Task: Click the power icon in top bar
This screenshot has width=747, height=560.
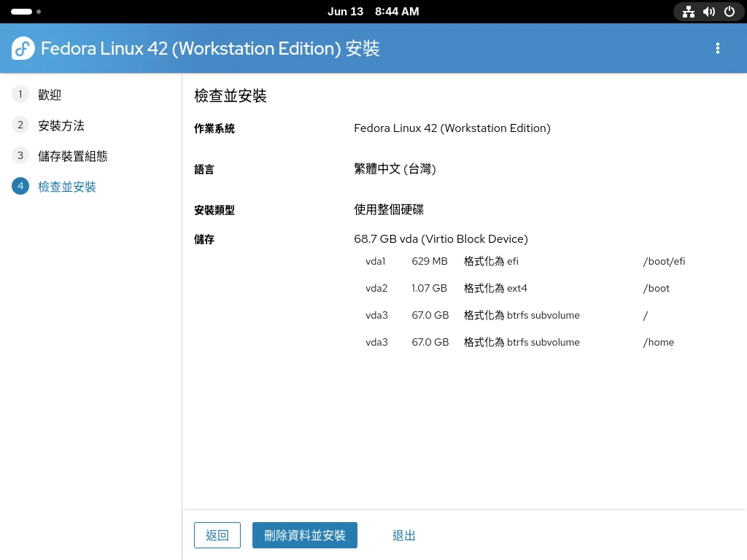Action: pos(729,12)
